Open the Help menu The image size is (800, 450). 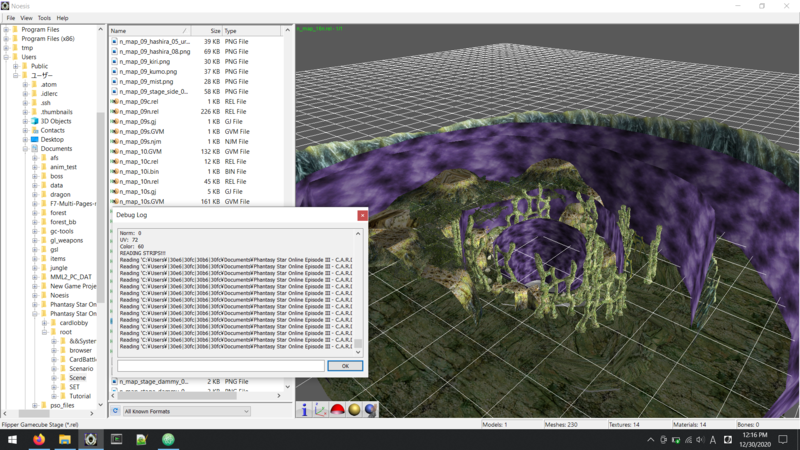62,18
